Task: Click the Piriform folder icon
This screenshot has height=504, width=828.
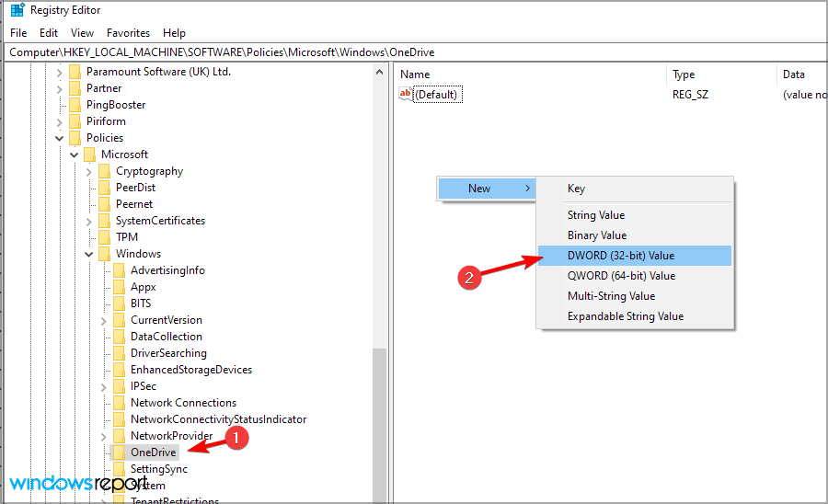Action: (x=75, y=121)
